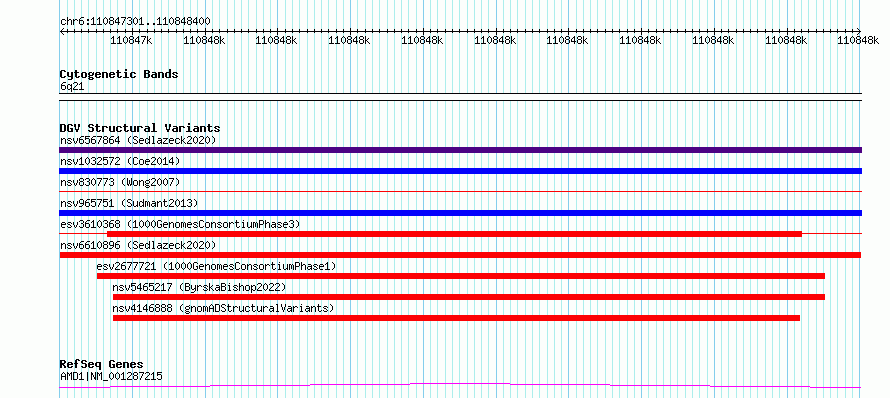Viewport: 890px width, 398px height.
Task: Click the red nsv4146888 variant bar
Action: click(x=456, y=318)
